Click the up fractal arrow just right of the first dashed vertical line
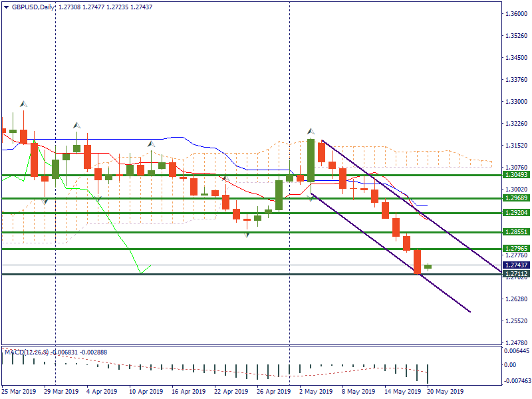 click(76, 124)
